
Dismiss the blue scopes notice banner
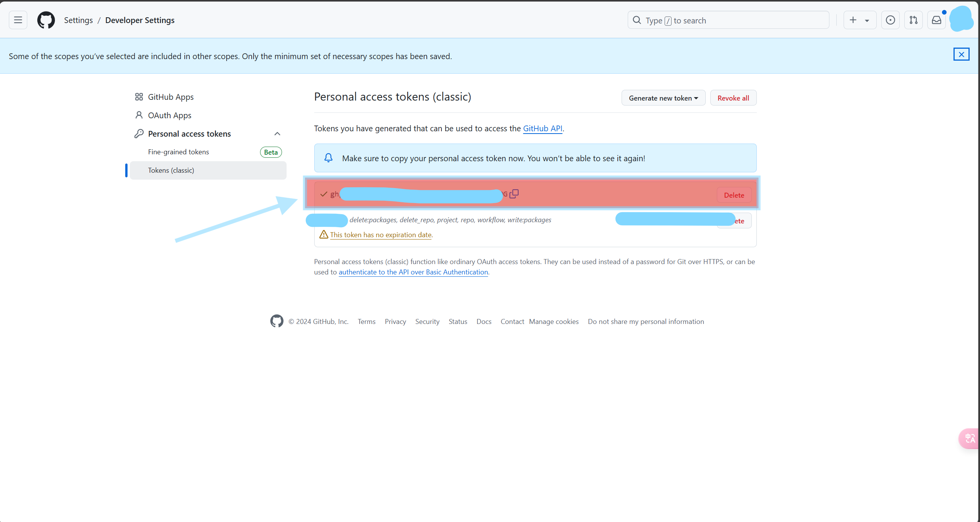961,55
